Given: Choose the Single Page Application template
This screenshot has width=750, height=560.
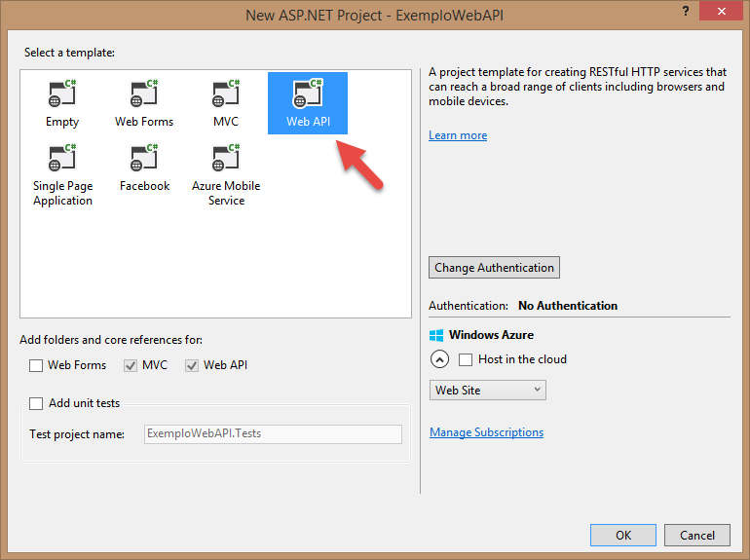Looking at the screenshot, I should 62,175.
